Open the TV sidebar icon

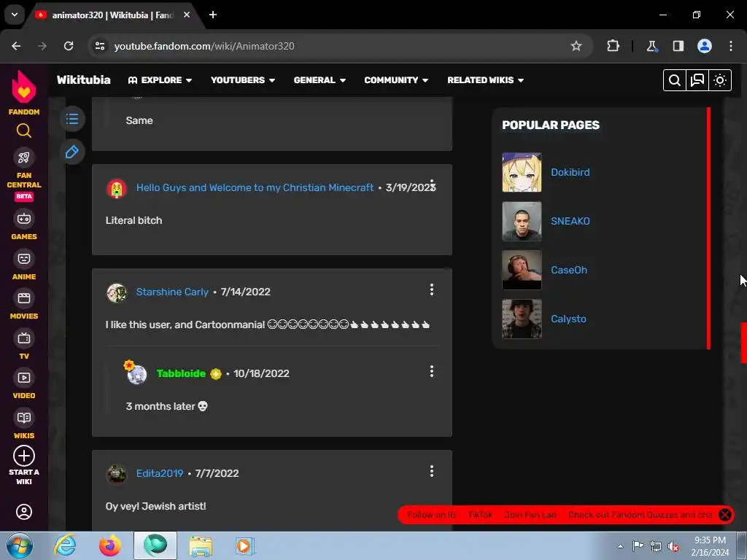click(24, 338)
